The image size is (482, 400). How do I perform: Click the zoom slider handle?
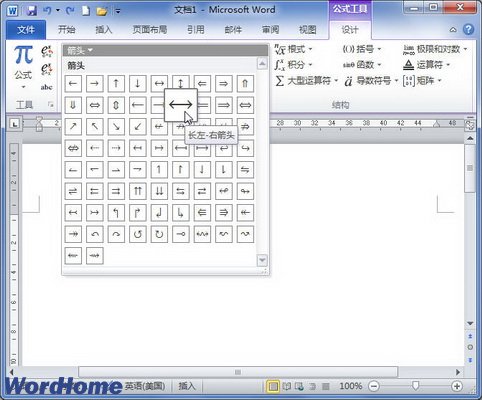point(415,386)
